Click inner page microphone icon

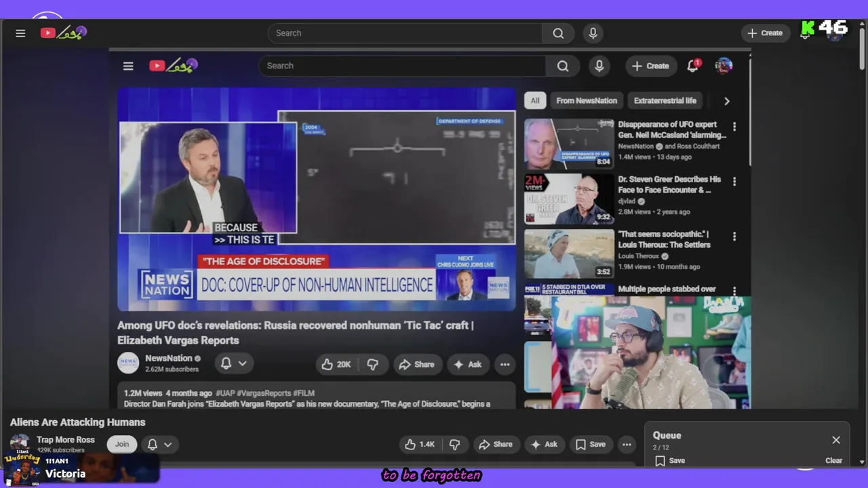coord(599,66)
